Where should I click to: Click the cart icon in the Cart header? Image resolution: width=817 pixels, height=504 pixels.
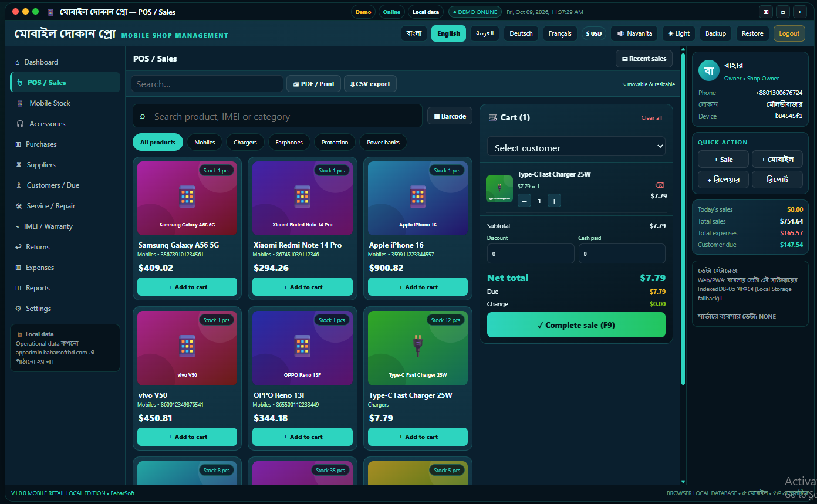pos(492,117)
